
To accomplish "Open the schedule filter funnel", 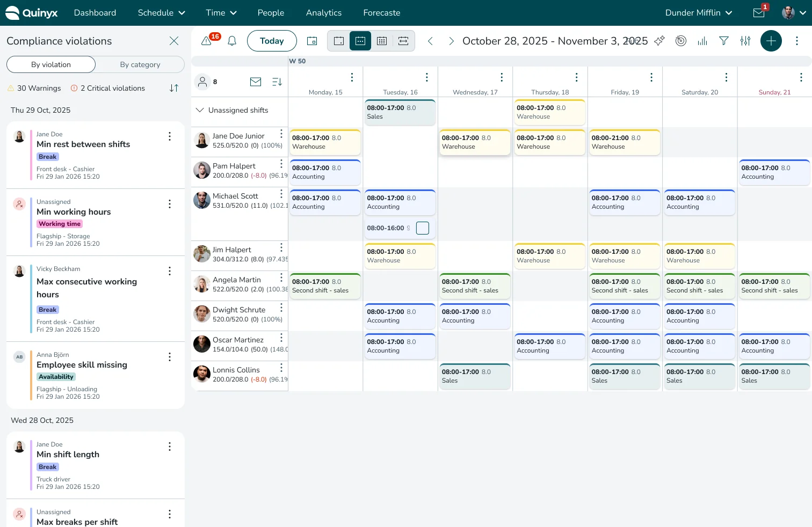I will (724, 41).
